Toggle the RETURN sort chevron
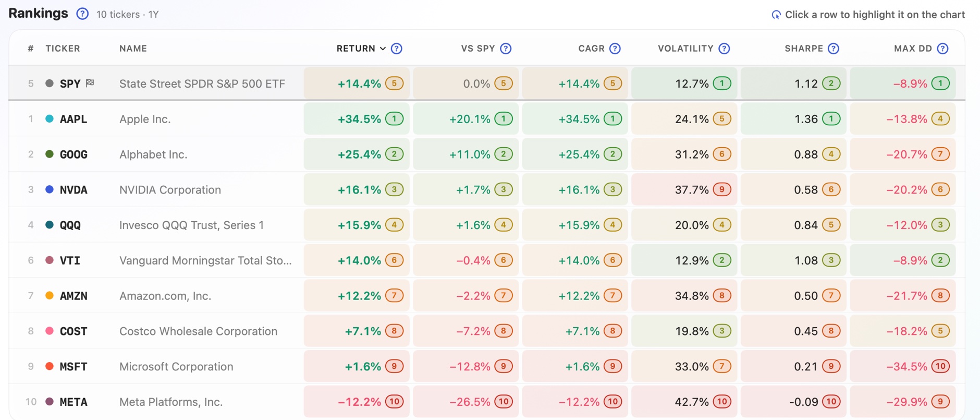The width and height of the screenshot is (980, 420). tap(383, 49)
